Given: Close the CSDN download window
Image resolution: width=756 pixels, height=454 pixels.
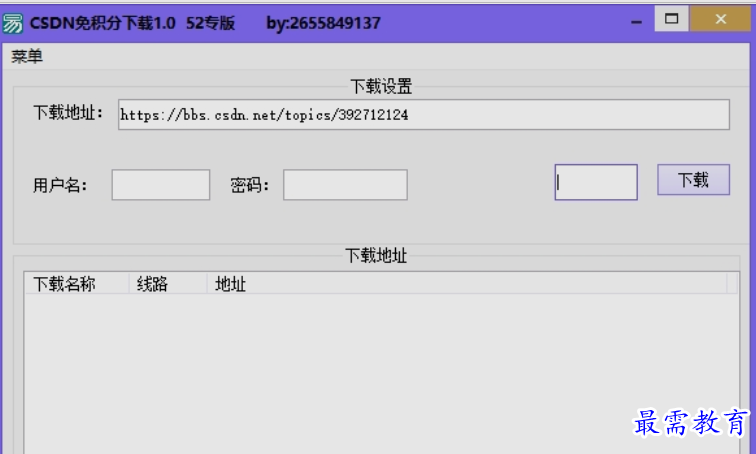Looking at the screenshot, I should point(721,19).
